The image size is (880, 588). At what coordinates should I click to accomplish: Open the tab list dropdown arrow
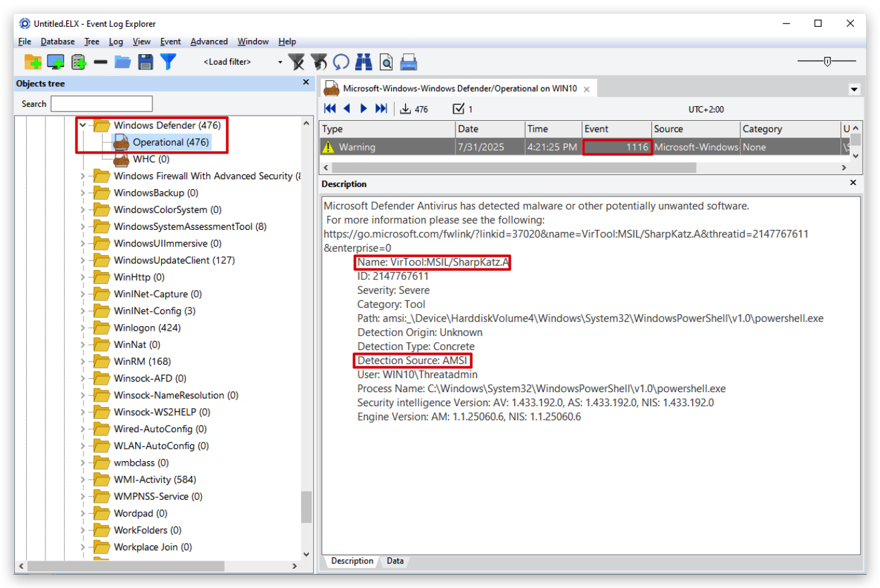pyautogui.click(x=854, y=89)
